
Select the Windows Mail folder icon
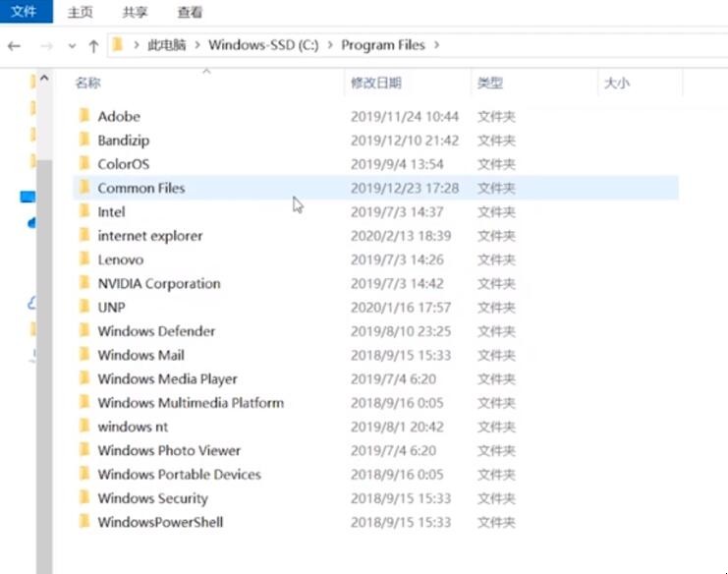(84, 355)
